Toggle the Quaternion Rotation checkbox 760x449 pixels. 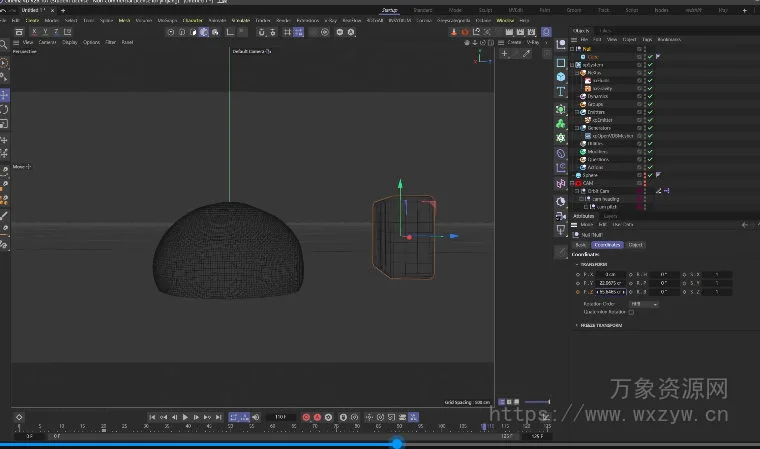[x=631, y=312]
